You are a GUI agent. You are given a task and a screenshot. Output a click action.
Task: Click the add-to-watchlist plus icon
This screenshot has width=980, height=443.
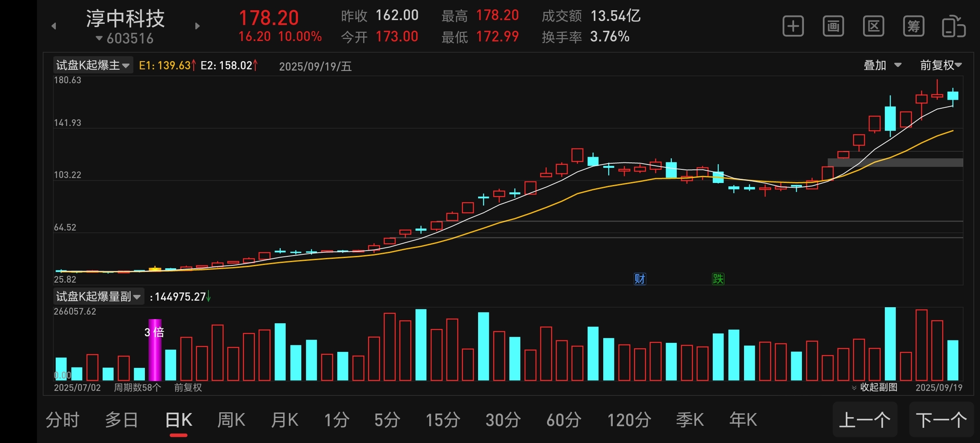[x=793, y=27]
